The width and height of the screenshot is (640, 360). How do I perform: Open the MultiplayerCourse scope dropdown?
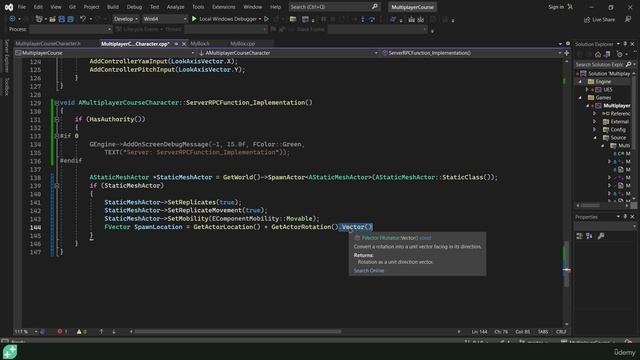pos(105,53)
